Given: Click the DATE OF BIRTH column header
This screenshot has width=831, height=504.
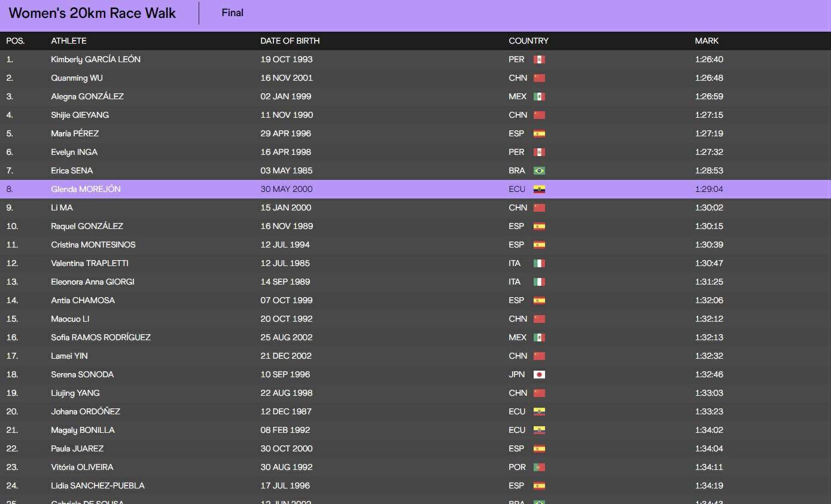Looking at the screenshot, I should click(290, 41).
